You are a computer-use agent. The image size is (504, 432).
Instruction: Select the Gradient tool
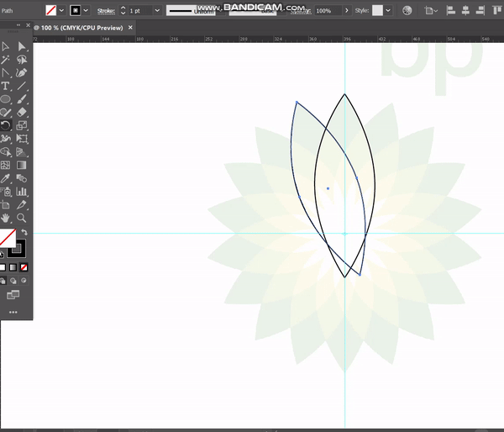click(x=22, y=166)
